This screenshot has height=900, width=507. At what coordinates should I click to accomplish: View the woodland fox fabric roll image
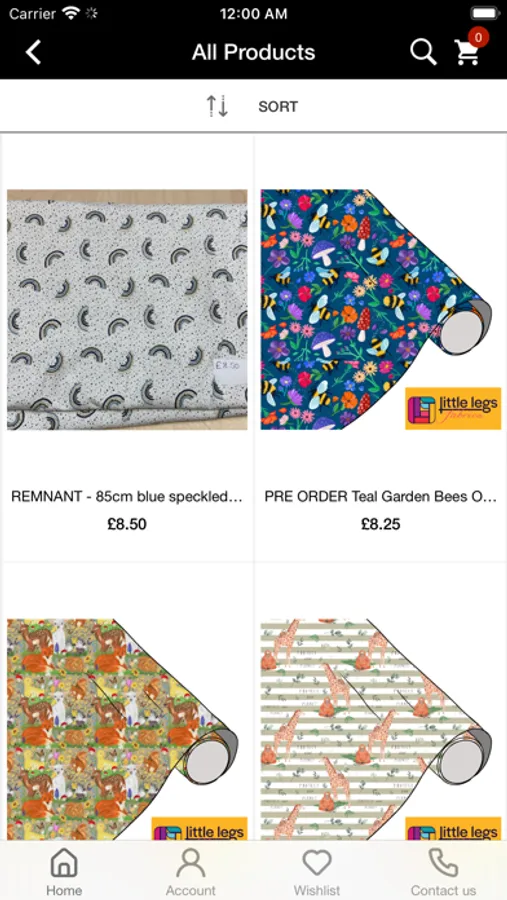coord(127,730)
